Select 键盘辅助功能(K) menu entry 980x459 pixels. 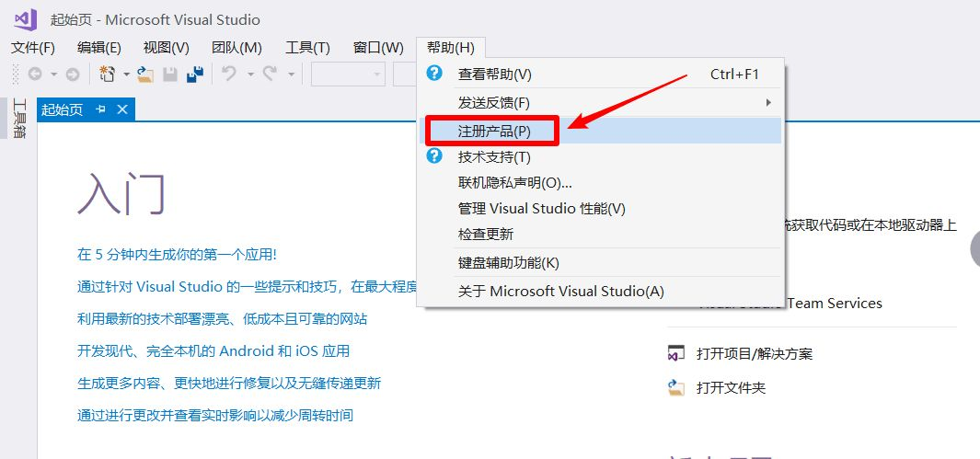tap(601, 262)
